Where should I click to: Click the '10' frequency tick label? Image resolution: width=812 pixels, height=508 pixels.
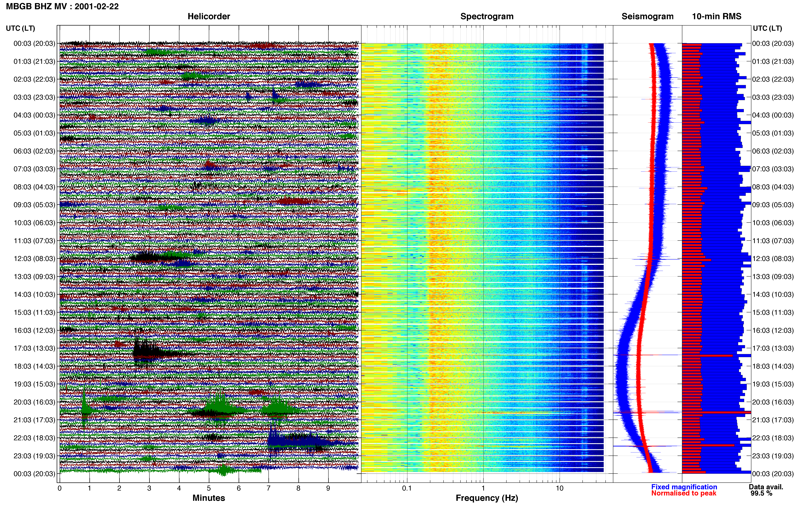point(559,488)
